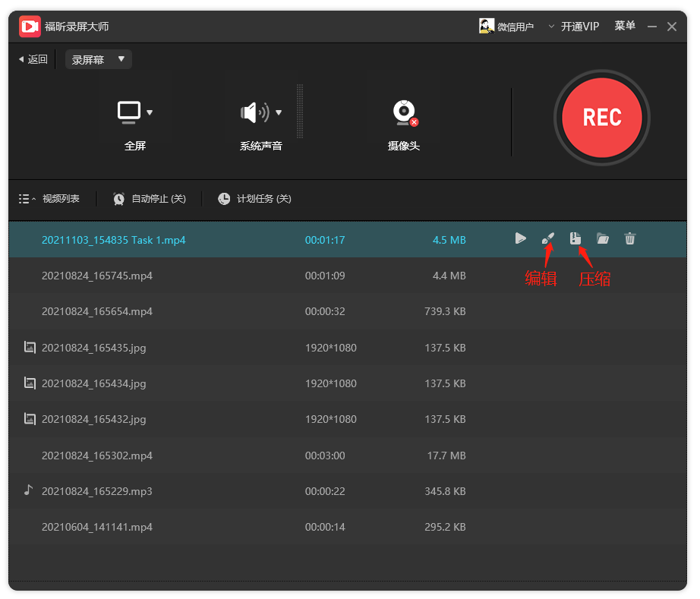Toggle Scheduled Task (计划任务) setting
700x599 pixels.
(x=254, y=199)
